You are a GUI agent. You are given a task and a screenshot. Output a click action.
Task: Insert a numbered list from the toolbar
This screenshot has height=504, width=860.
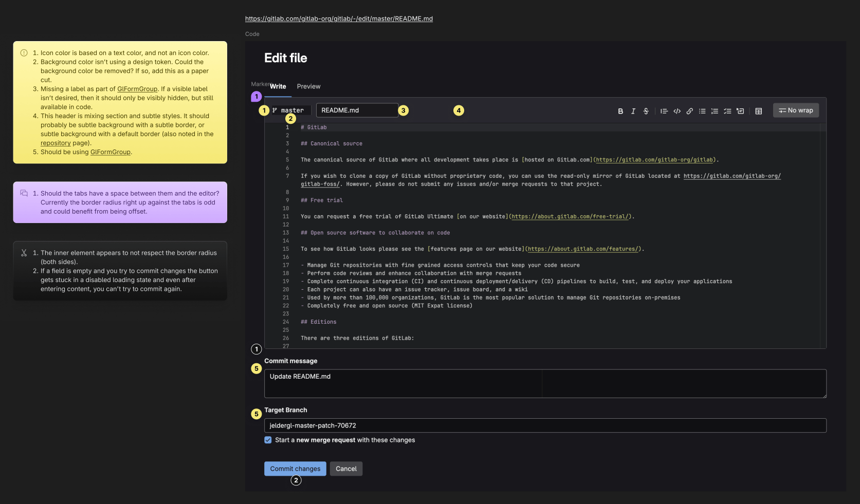pyautogui.click(x=715, y=111)
